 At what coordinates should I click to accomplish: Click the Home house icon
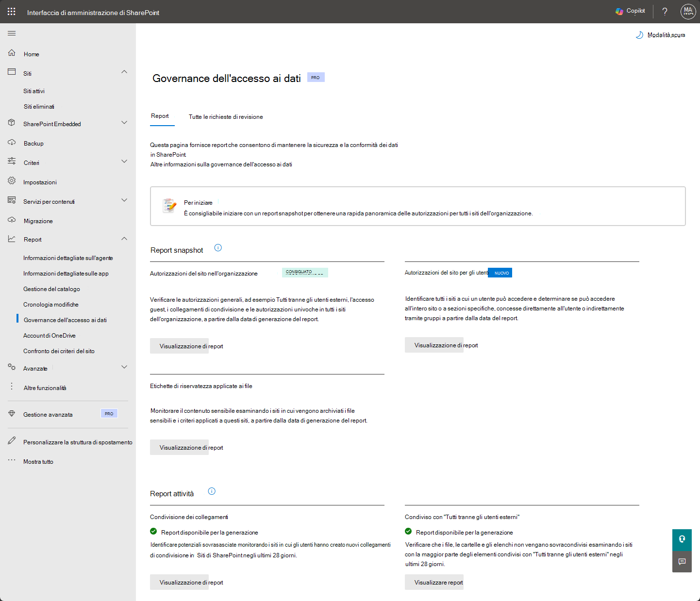12,53
